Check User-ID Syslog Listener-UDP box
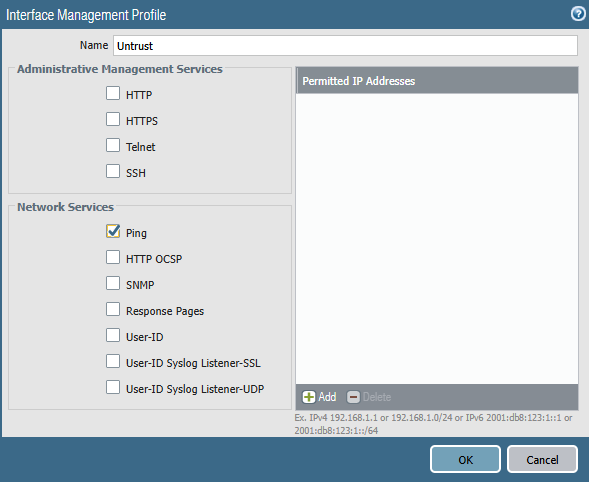The width and height of the screenshot is (589, 482). tap(113, 387)
